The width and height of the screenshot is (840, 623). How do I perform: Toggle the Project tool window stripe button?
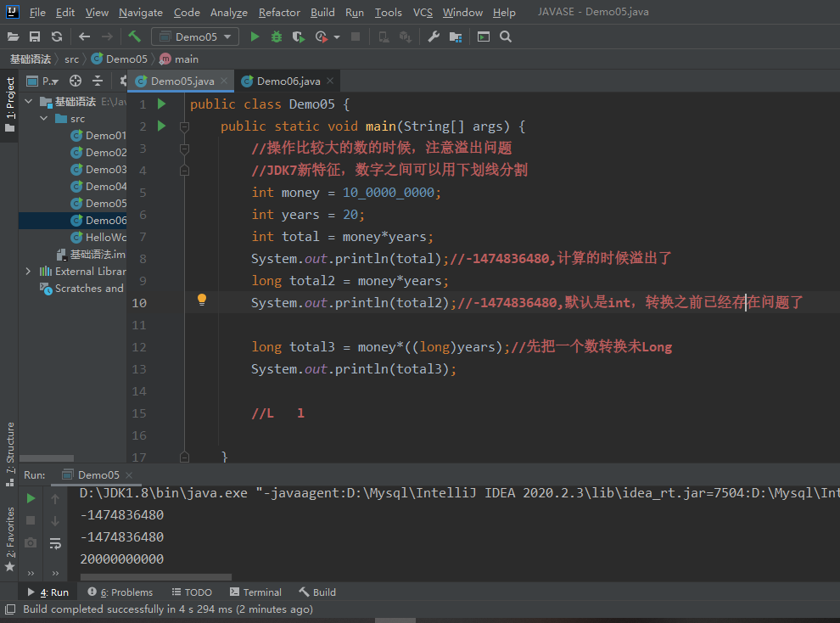[9, 104]
